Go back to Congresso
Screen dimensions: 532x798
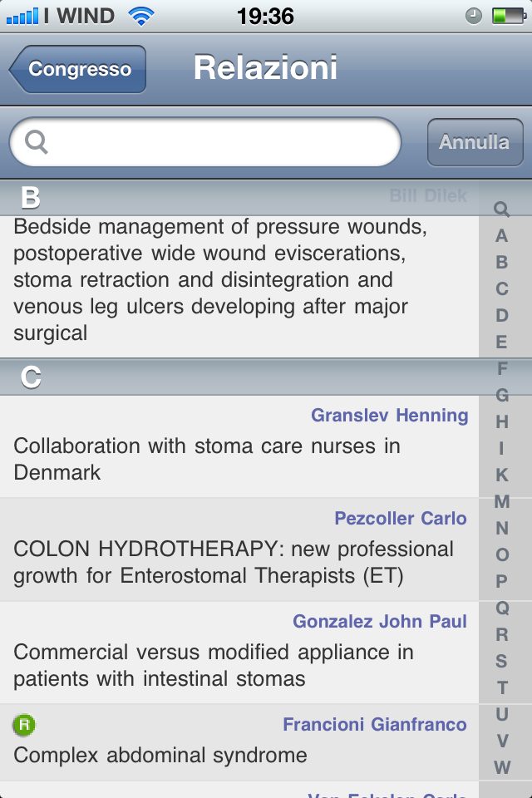78,69
